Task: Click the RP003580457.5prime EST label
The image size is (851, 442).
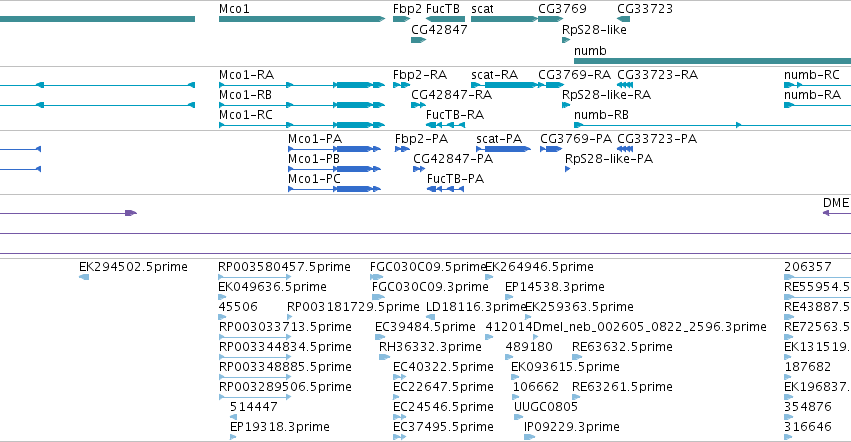Action: click(284, 267)
